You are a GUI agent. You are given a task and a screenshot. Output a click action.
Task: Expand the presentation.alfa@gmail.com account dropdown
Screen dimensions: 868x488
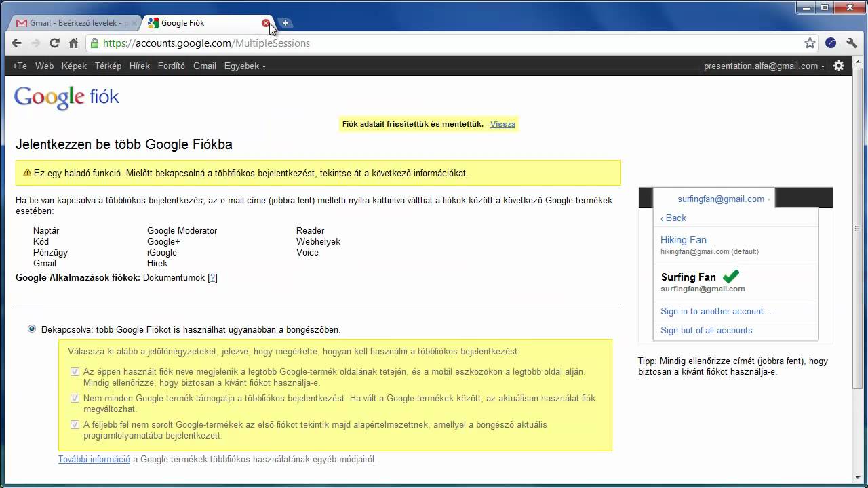pyautogui.click(x=764, y=66)
